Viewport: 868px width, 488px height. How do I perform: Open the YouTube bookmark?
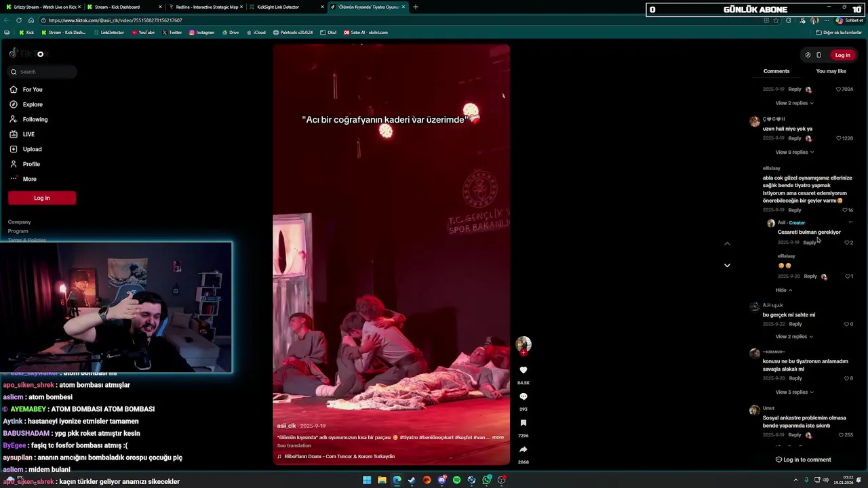pyautogui.click(x=143, y=33)
